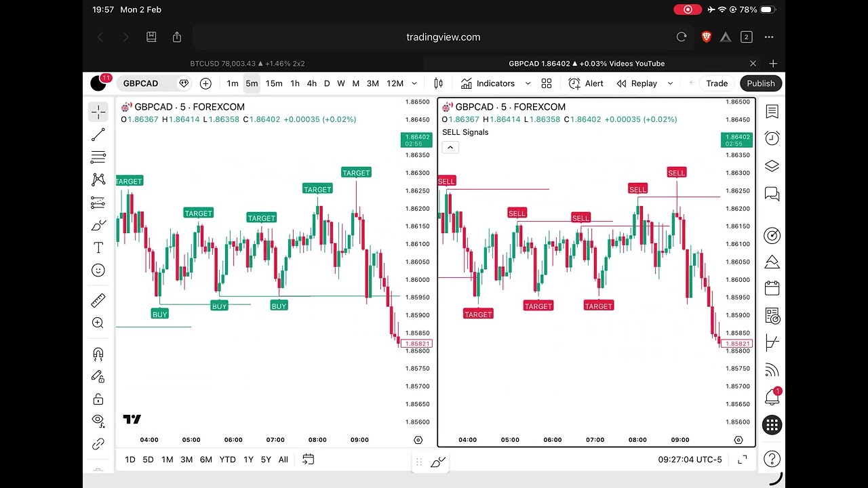Select the patterns drawing tool
The width and height of the screenshot is (868, 488).
(x=98, y=180)
